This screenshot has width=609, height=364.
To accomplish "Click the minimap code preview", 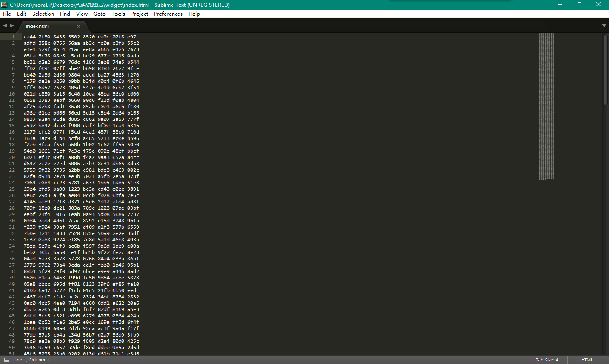I will pyautogui.click(x=546, y=107).
